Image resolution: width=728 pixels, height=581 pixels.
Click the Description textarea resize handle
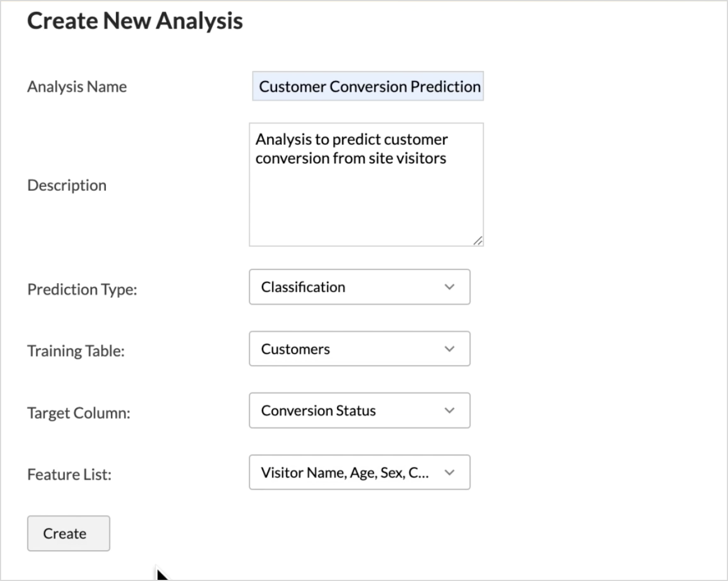(x=479, y=241)
